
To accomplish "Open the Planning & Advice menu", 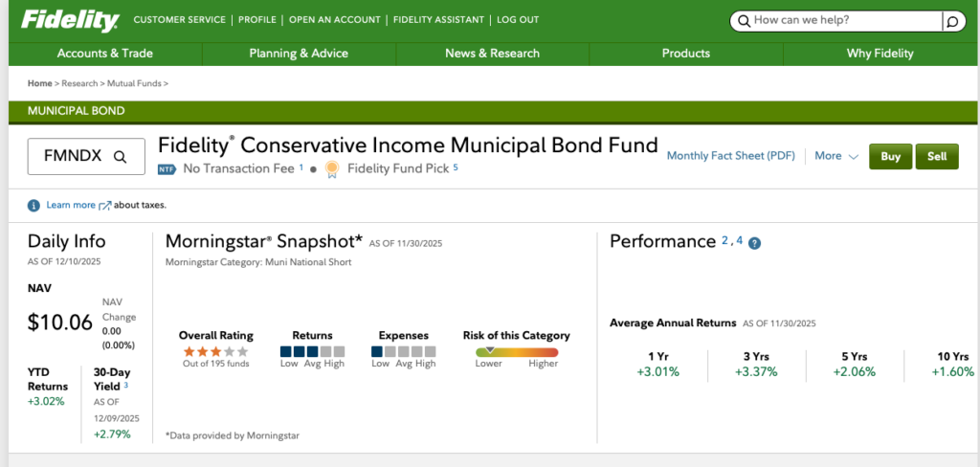I will tap(299, 54).
